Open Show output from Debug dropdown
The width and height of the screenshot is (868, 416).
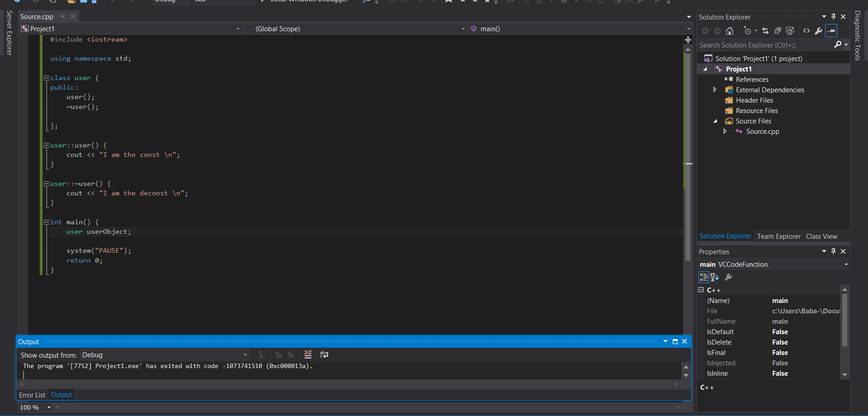click(245, 355)
